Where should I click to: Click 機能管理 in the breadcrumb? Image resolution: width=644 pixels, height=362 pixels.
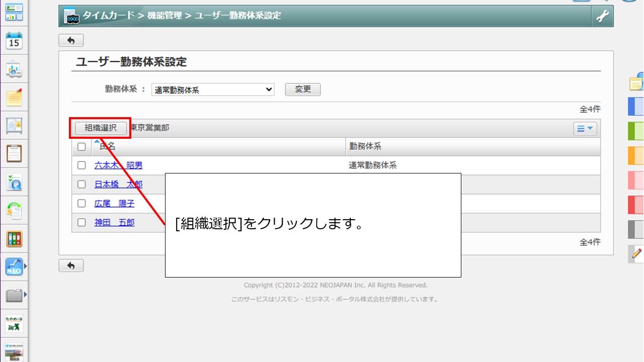[164, 16]
